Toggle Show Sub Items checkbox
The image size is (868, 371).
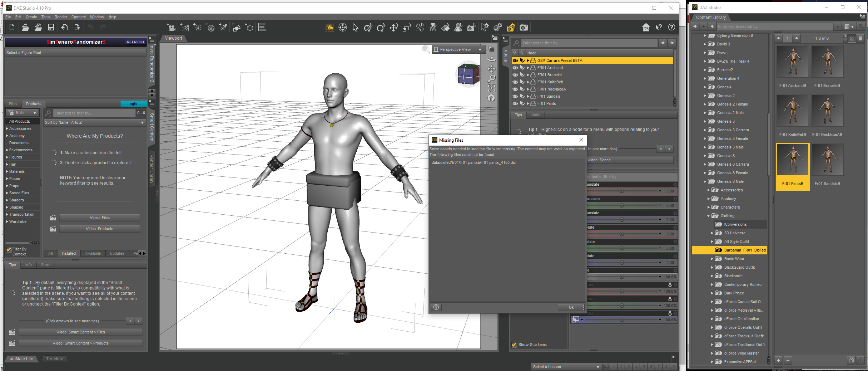(514, 345)
